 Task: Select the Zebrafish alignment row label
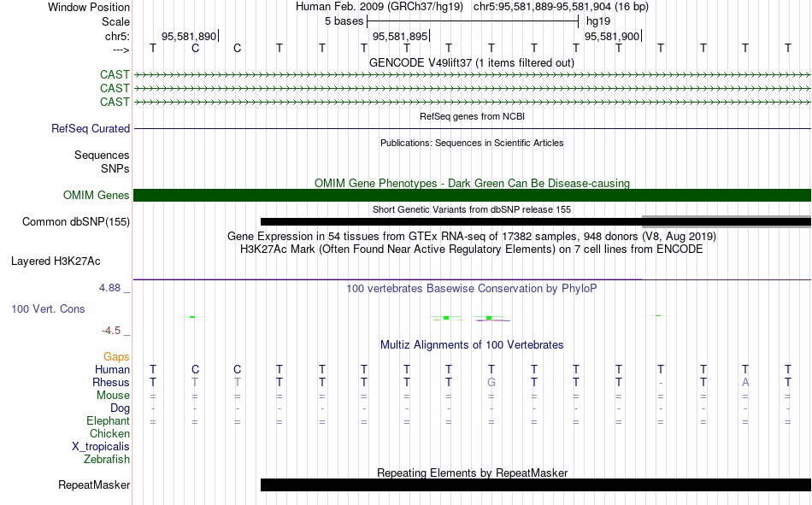click(x=107, y=460)
